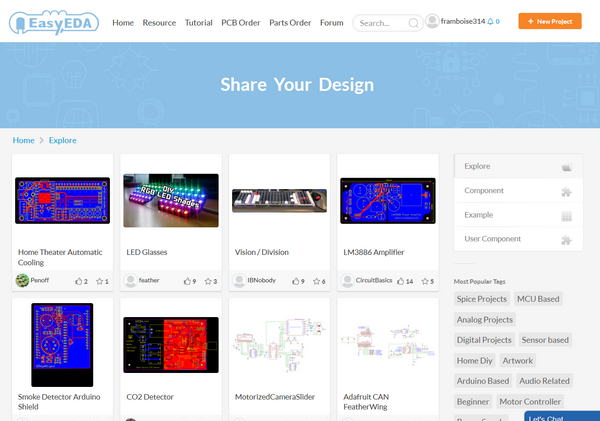Screen dimensions: 600x421
Task: Click the Spice Projects tag
Action: coord(482,299)
